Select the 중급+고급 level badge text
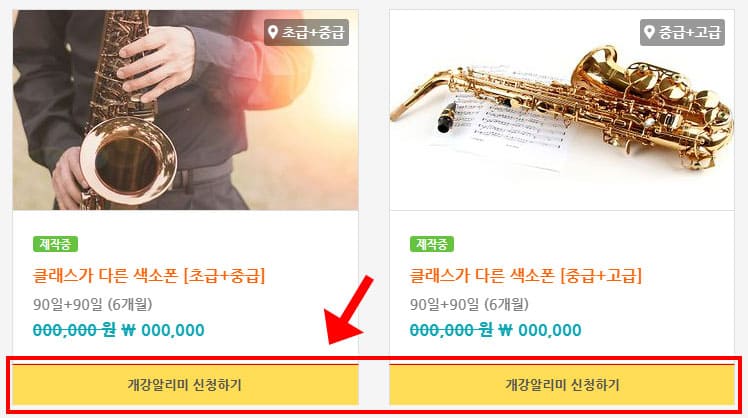This screenshot has height=418, width=748. [x=689, y=32]
